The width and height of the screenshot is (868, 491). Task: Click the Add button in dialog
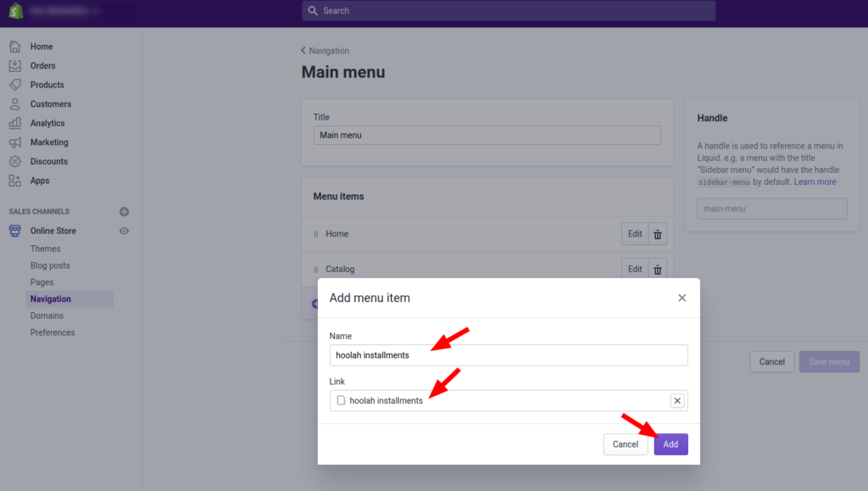[x=671, y=444]
